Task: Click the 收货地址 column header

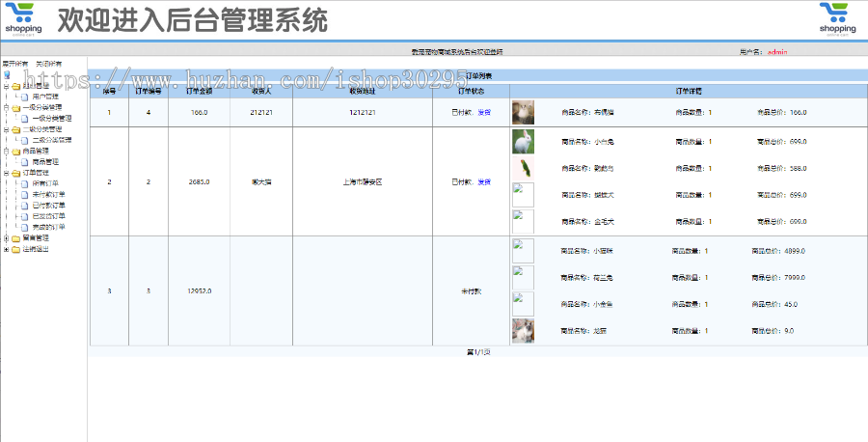Action: (363, 92)
